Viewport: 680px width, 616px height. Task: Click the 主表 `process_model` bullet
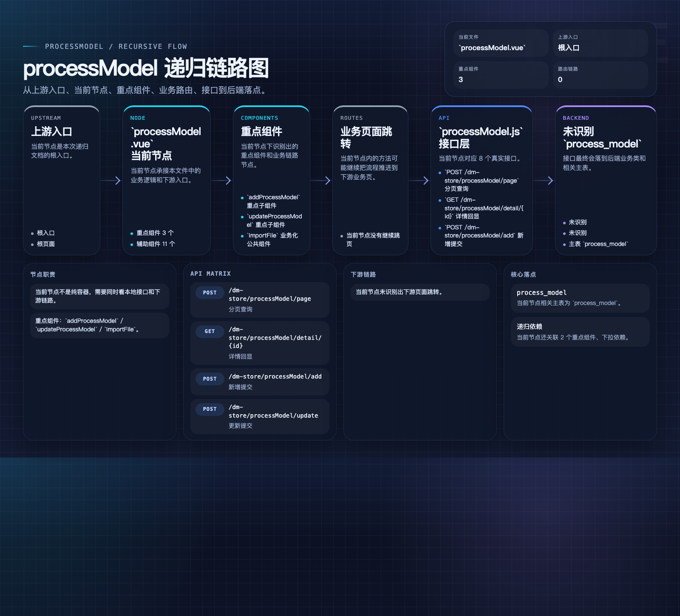(598, 244)
